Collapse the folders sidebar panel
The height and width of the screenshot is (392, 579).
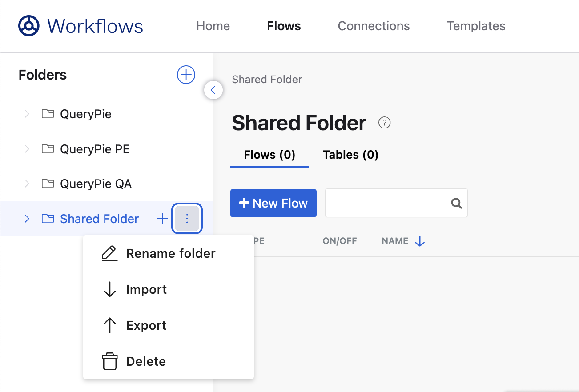[213, 90]
